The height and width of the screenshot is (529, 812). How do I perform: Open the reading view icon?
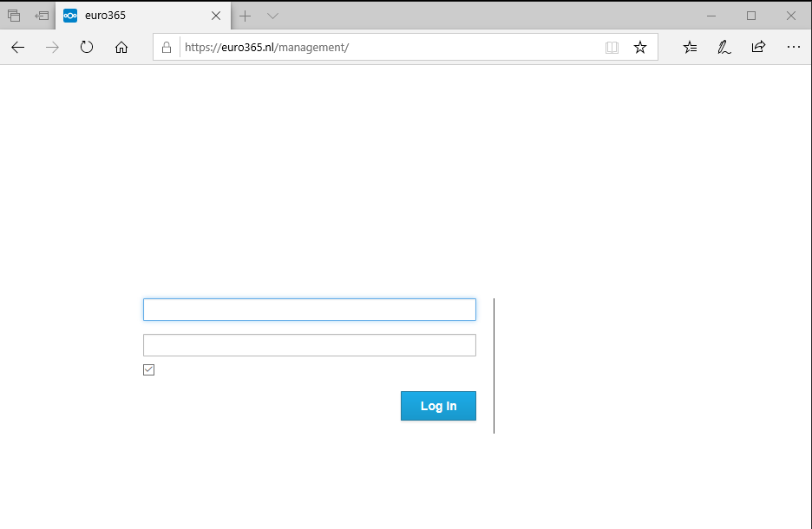pos(612,48)
